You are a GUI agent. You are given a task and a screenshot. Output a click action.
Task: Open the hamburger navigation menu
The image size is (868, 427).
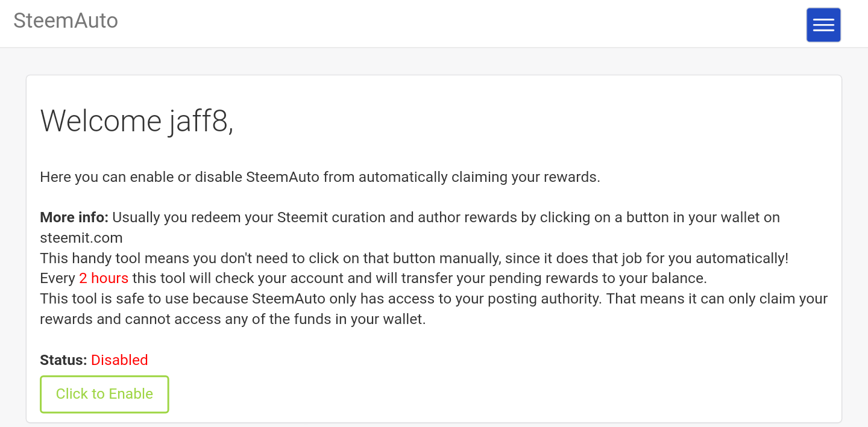point(823,25)
